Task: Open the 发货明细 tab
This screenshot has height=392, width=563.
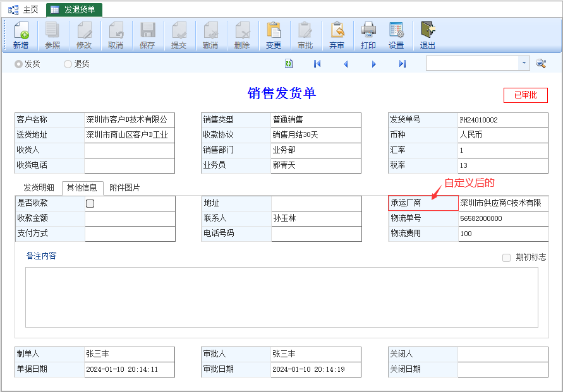Action: tap(39, 187)
